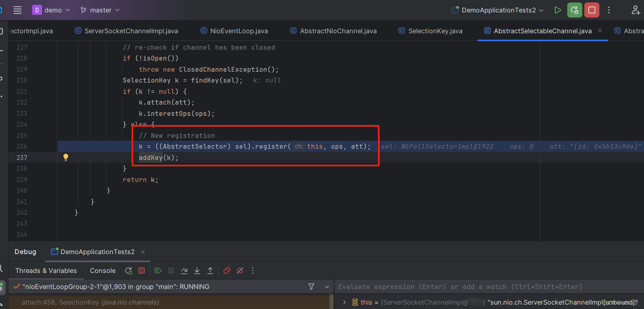Click the 'return k;' statement
644x309 pixels.
pos(140,180)
